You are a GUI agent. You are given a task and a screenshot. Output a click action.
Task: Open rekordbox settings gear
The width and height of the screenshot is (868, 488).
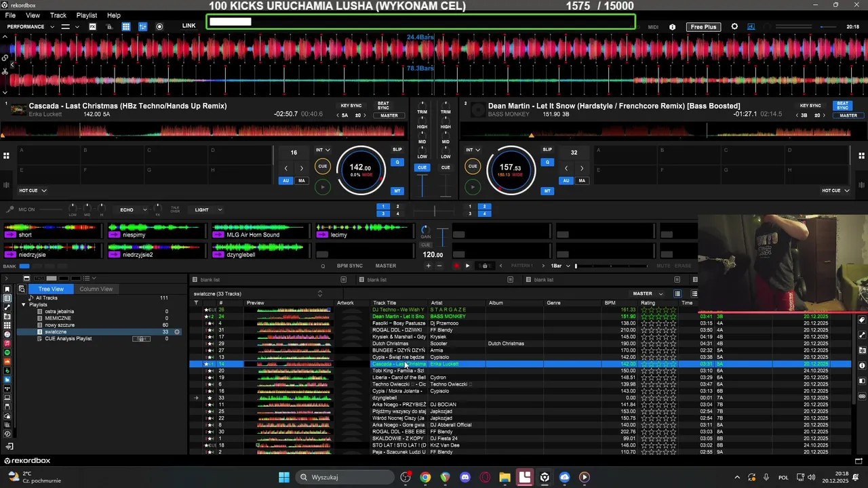coord(734,26)
